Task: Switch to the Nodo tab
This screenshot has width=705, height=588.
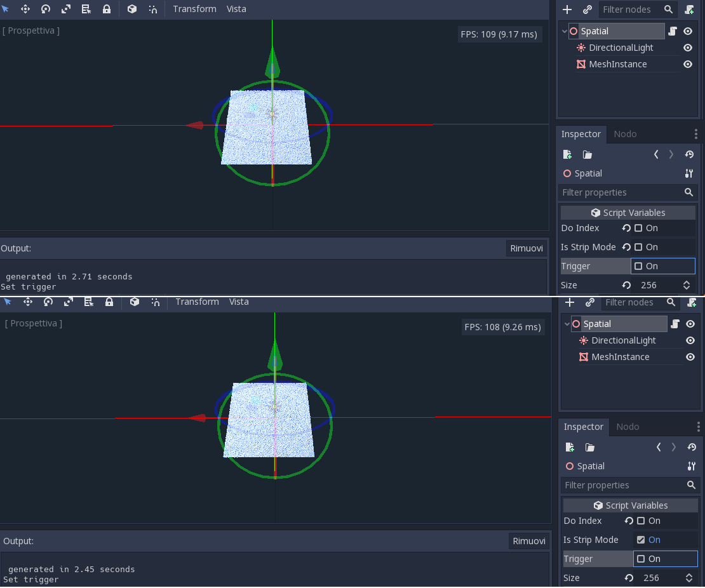Action: point(625,134)
